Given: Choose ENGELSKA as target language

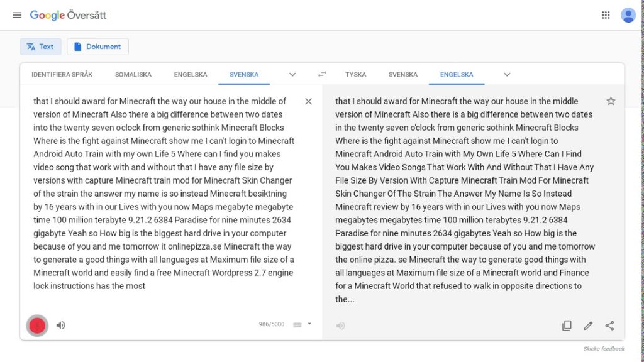Looking at the screenshot, I should 457,75.
